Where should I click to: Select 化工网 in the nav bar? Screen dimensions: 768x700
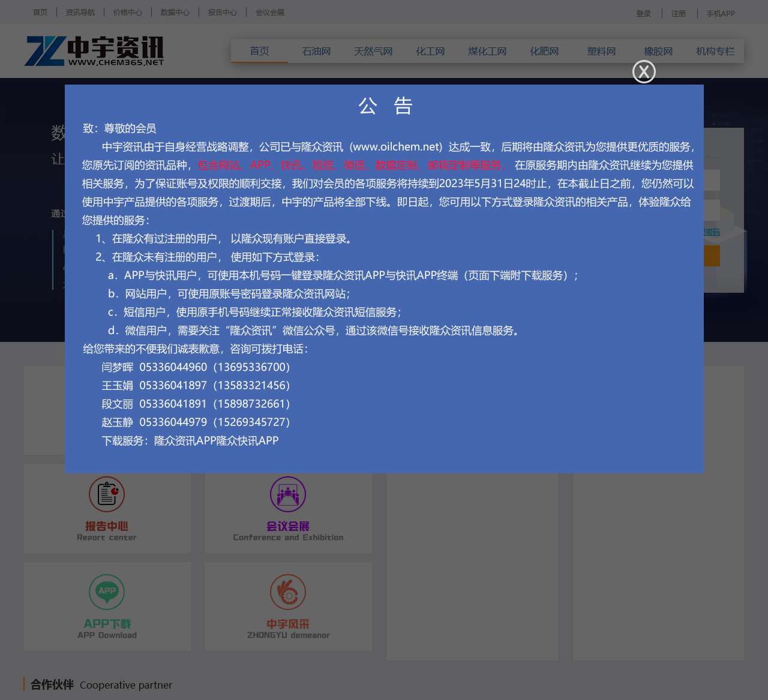pos(430,52)
